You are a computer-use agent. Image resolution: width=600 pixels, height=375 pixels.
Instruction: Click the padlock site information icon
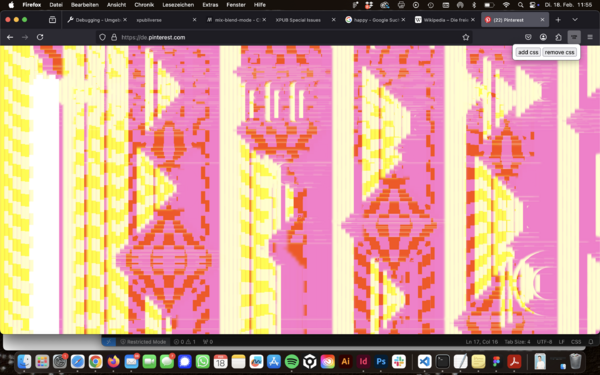tap(114, 37)
